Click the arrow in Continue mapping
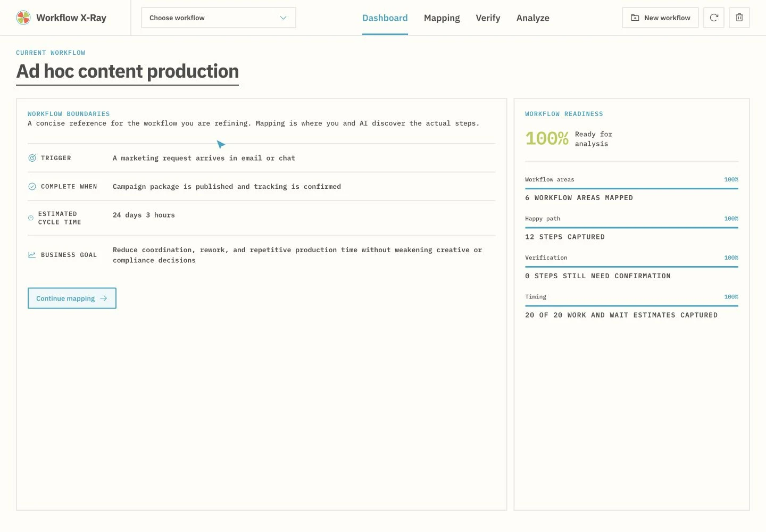Image resolution: width=766 pixels, height=532 pixels. (x=104, y=298)
